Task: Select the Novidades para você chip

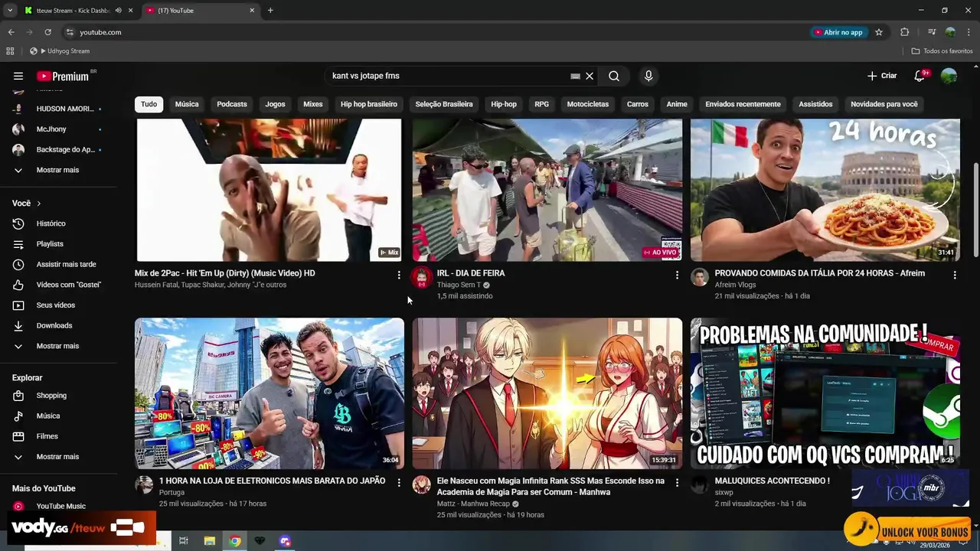Action: coord(884,104)
